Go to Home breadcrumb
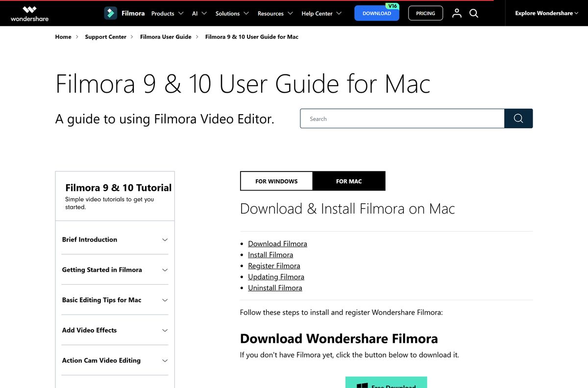The width and height of the screenshot is (588, 388). [x=63, y=37]
